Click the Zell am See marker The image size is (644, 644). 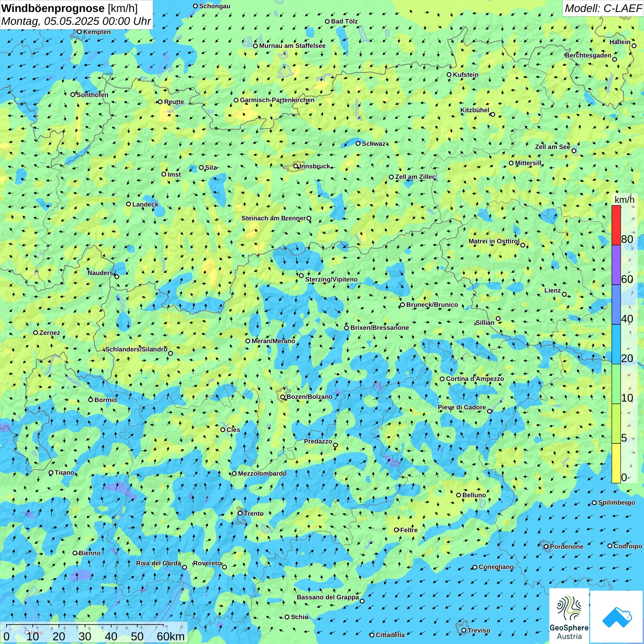(574, 151)
